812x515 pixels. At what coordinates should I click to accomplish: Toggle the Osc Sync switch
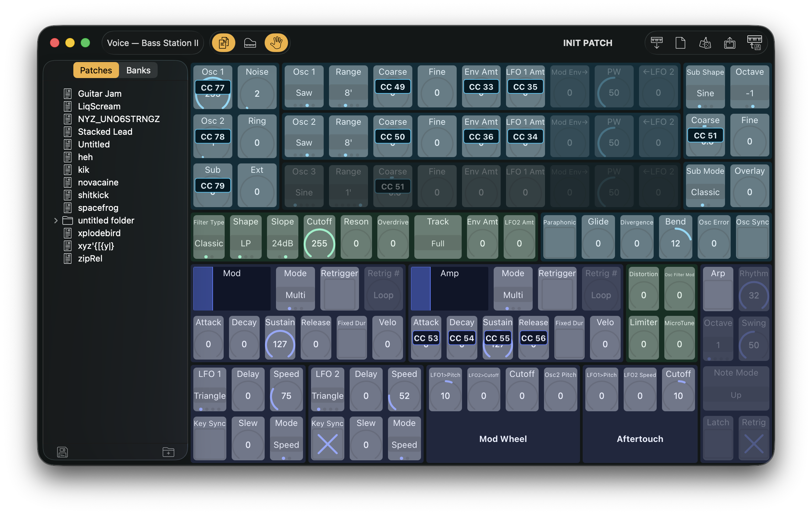[x=752, y=243]
